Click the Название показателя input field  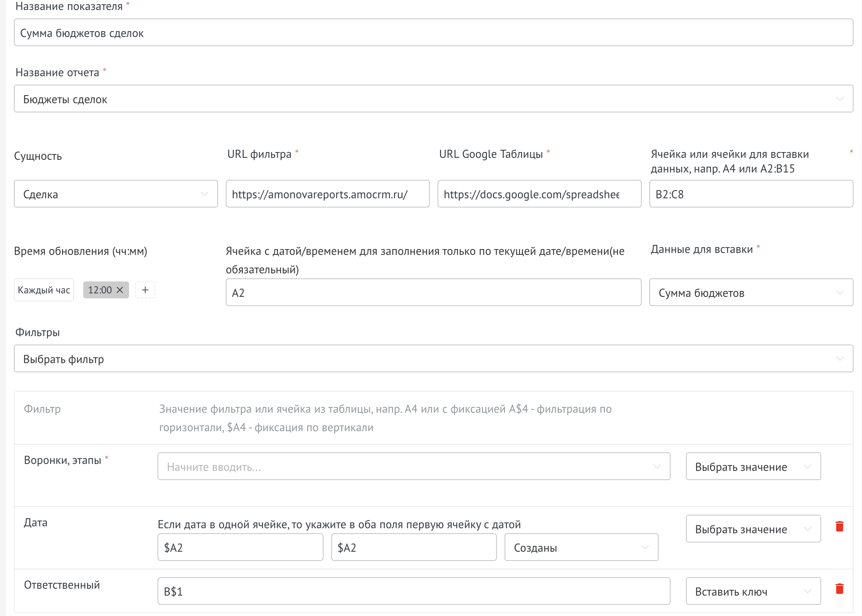[x=434, y=33]
